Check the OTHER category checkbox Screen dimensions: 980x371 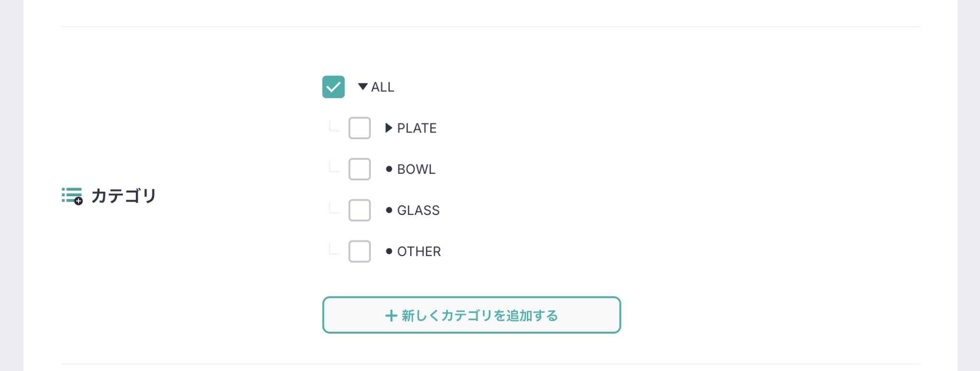coord(359,252)
